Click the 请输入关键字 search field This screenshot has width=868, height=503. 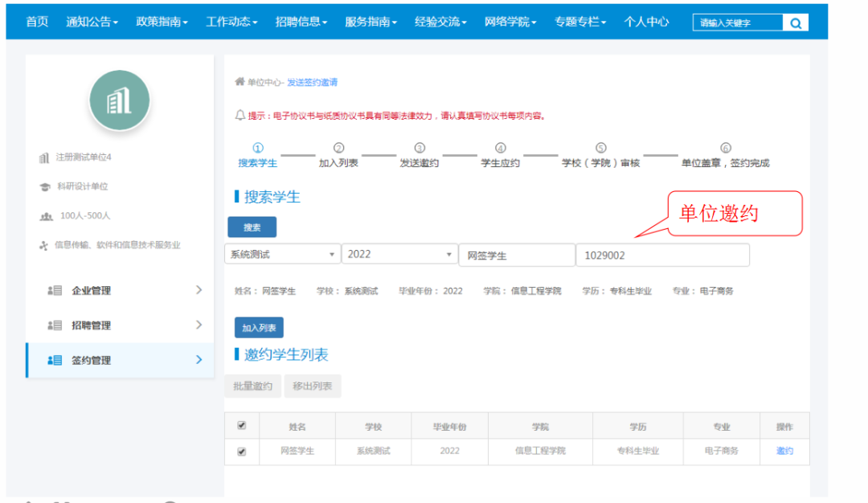[738, 22]
